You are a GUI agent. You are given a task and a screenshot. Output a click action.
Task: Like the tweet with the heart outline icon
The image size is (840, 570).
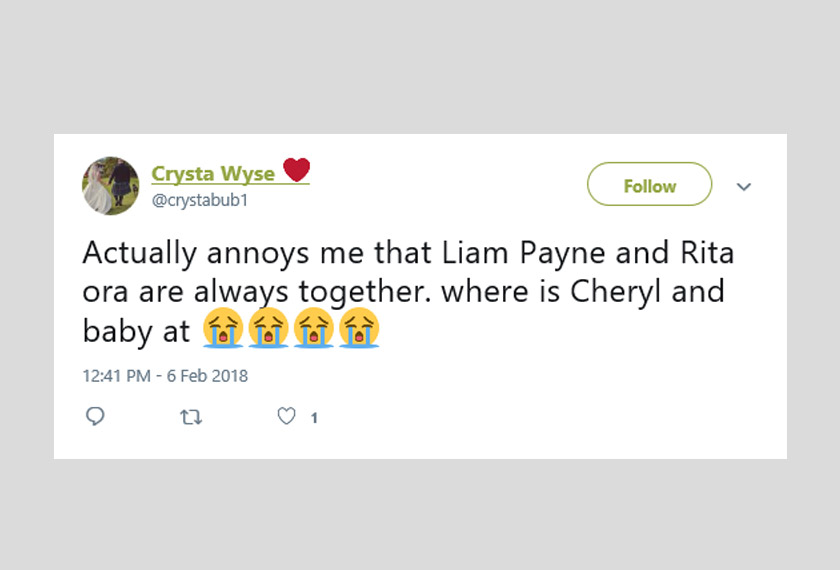click(x=287, y=417)
